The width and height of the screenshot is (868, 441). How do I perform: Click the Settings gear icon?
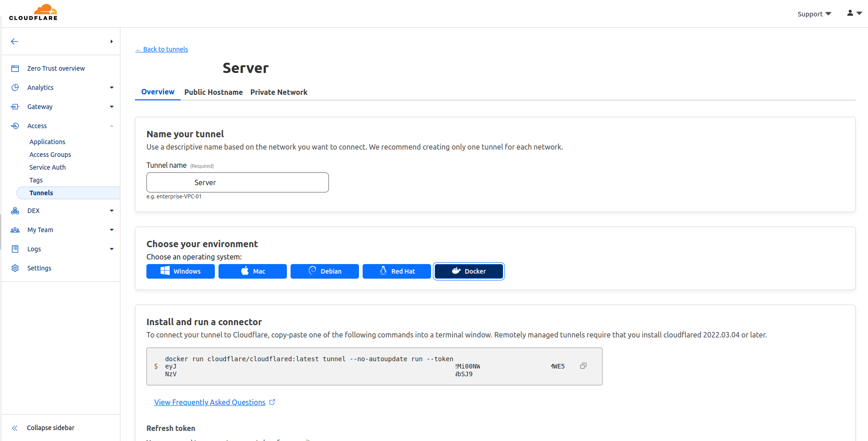click(15, 268)
